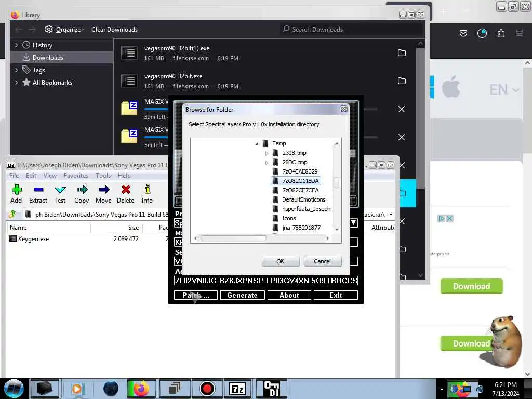Open File menu in 7-Zip
The height and width of the screenshot is (399, 532).
14,176
